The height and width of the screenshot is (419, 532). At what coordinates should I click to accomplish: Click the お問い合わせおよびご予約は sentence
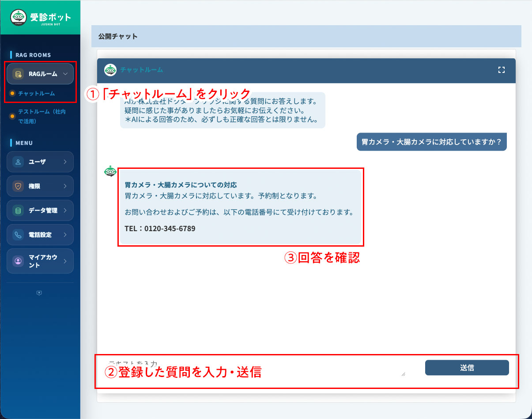239,212
